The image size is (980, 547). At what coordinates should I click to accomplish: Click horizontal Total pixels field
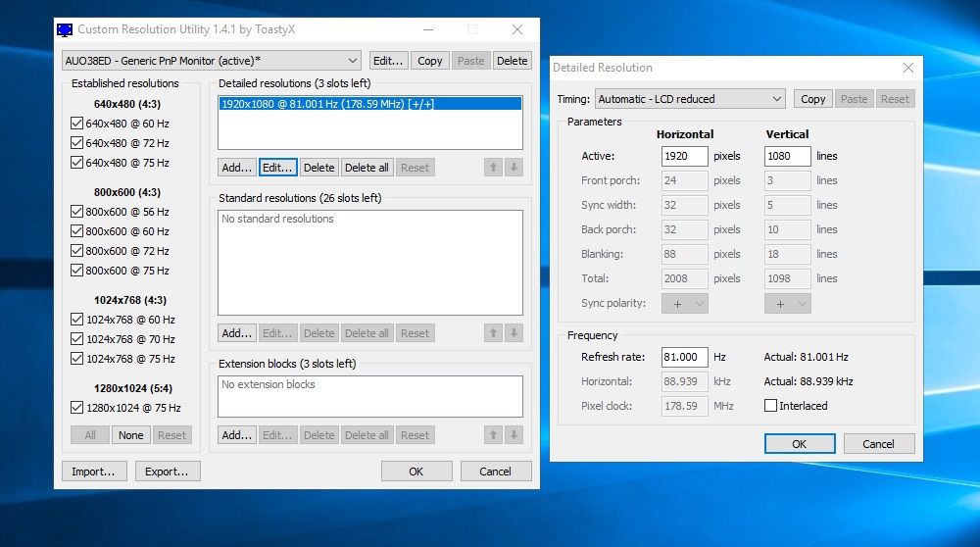coord(685,278)
